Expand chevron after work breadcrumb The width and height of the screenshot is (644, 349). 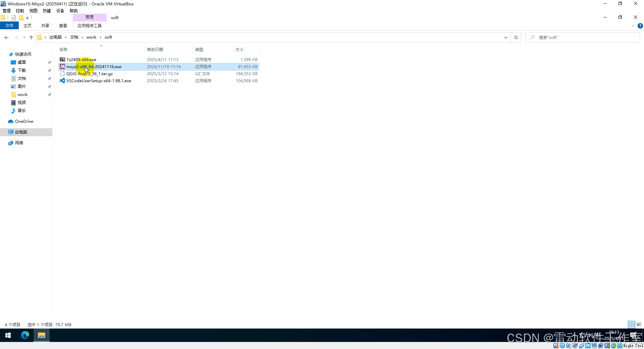pos(100,37)
